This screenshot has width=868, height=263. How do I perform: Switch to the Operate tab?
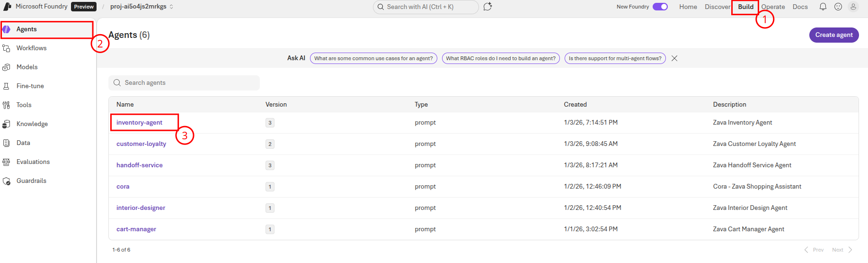click(773, 7)
